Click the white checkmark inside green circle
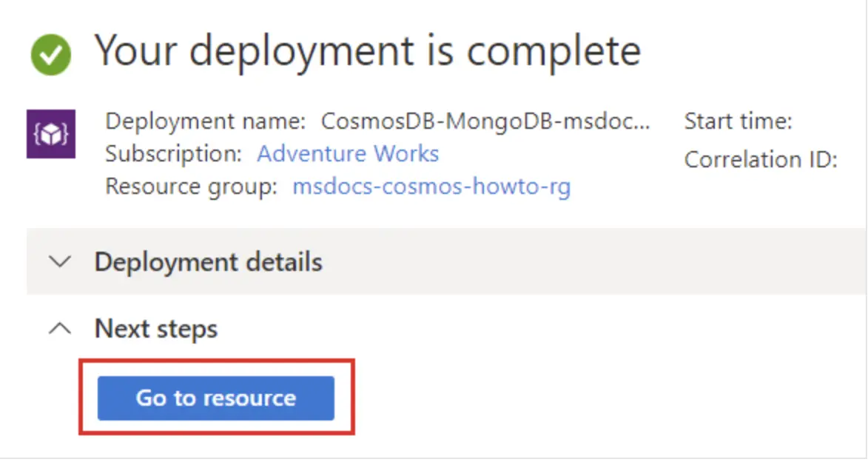The width and height of the screenshot is (868, 462). pyautogui.click(x=51, y=55)
